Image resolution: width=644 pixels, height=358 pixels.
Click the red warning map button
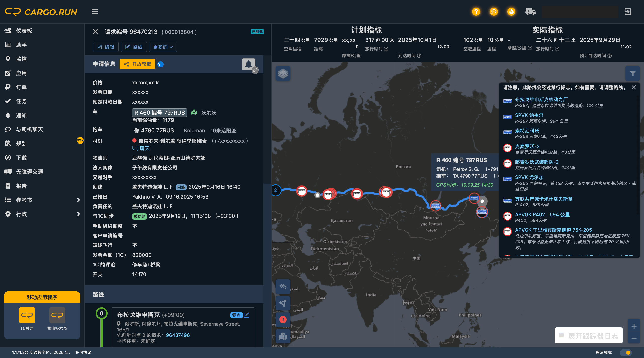point(283,319)
